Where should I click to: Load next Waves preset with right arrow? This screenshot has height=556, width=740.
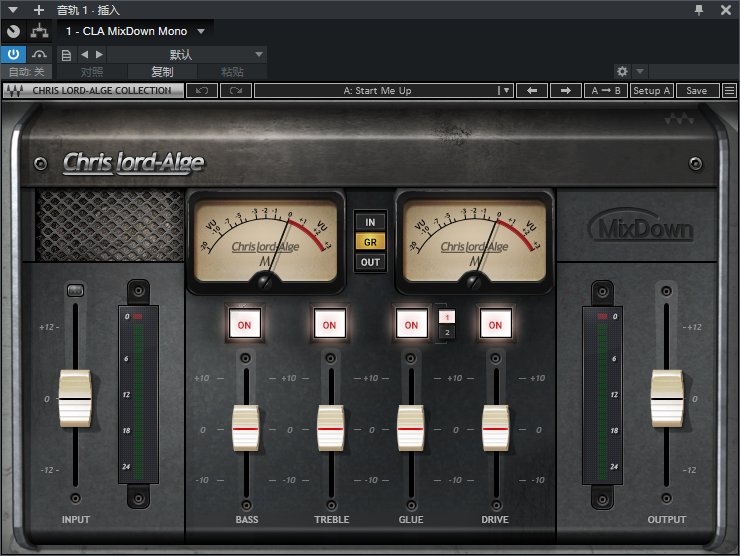[566, 91]
